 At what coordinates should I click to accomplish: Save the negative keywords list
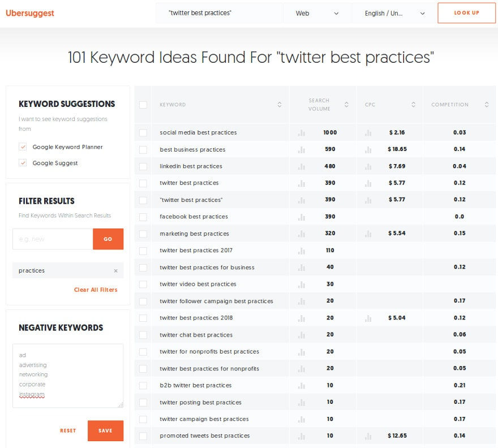(105, 430)
